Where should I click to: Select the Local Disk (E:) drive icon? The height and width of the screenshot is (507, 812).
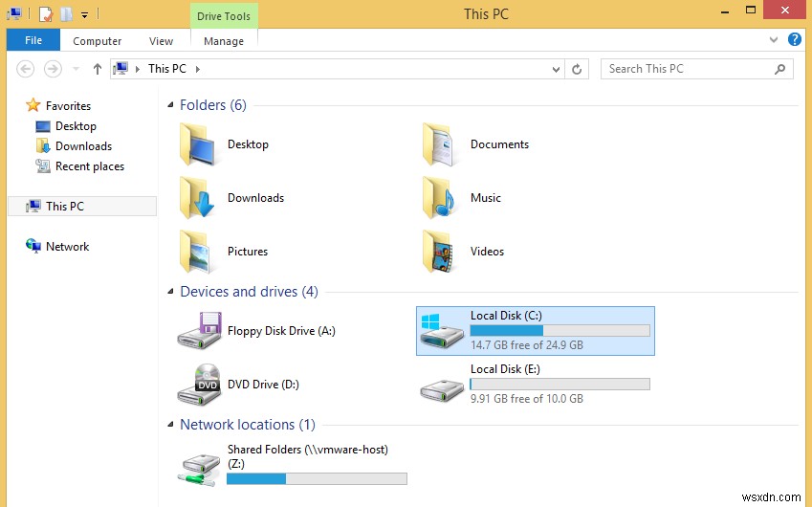coord(442,390)
